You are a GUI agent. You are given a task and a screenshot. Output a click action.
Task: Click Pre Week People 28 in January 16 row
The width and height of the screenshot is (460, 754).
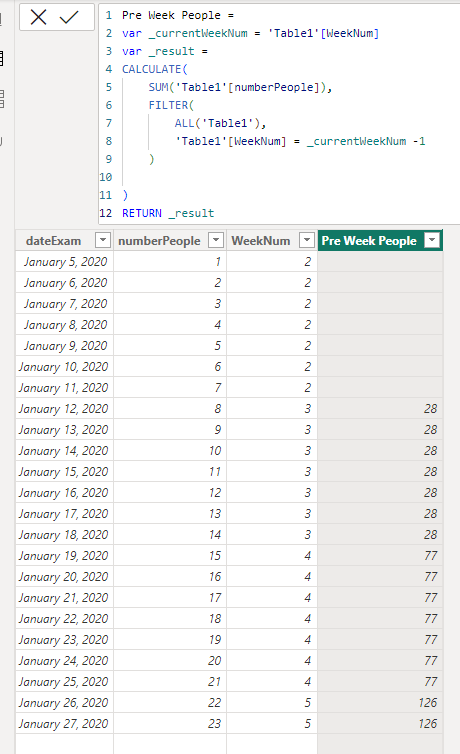tap(380, 493)
